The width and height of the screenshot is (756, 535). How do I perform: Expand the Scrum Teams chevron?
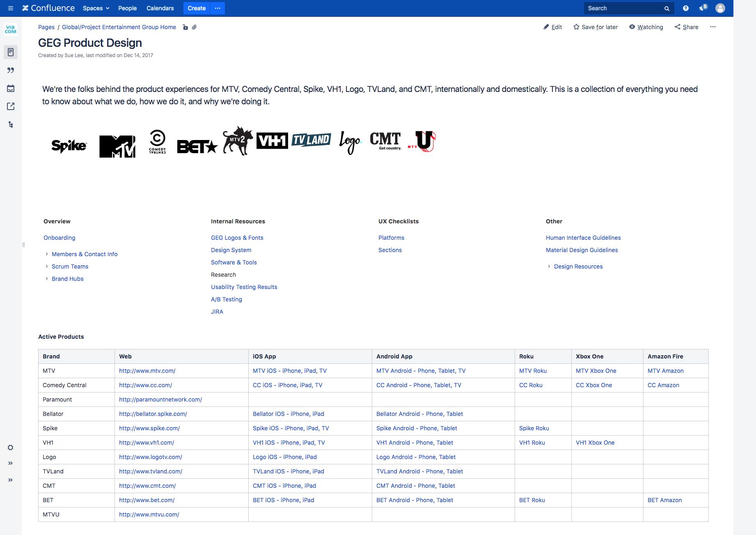point(47,266)
